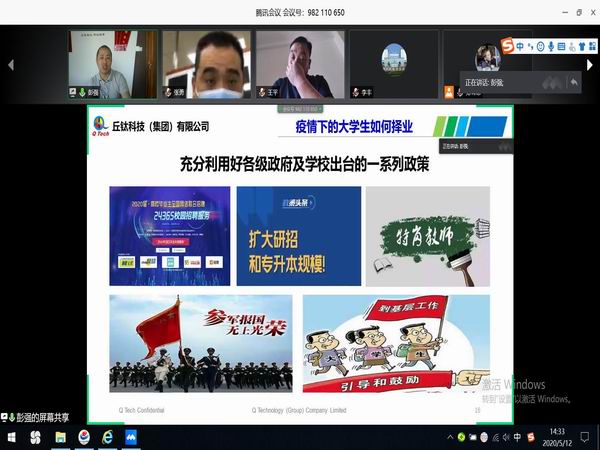Expand hidden system tray icons

tap(450, 437)
